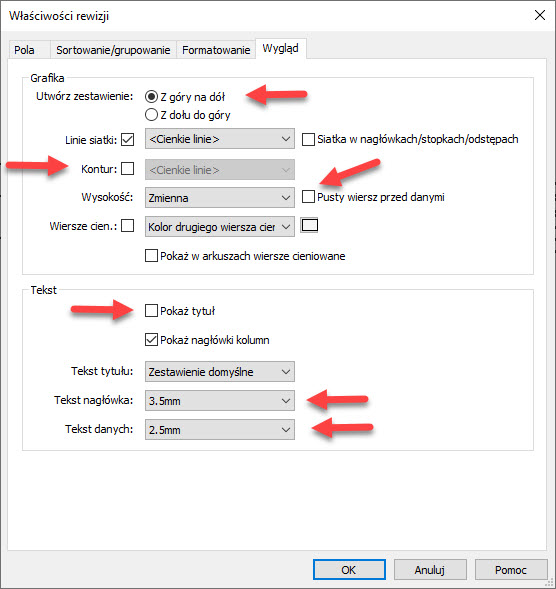The image size is (556, 589).
Task: Expand 'Tekst danych' 2.5mm dropdown
Action: point(220,430)
